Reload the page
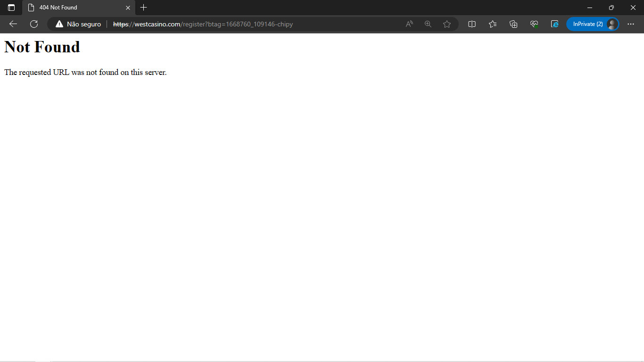The width and height of the screenshot is (644, 362). (33, 24)
